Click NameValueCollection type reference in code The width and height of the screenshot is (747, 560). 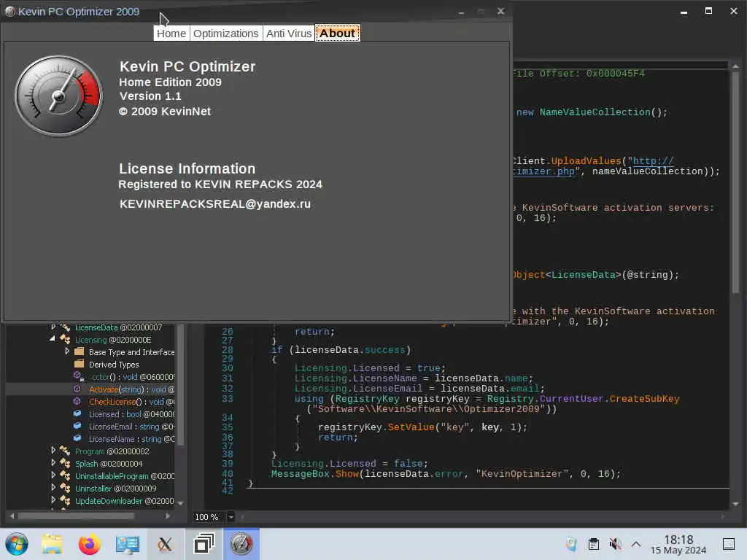[595, 112]
